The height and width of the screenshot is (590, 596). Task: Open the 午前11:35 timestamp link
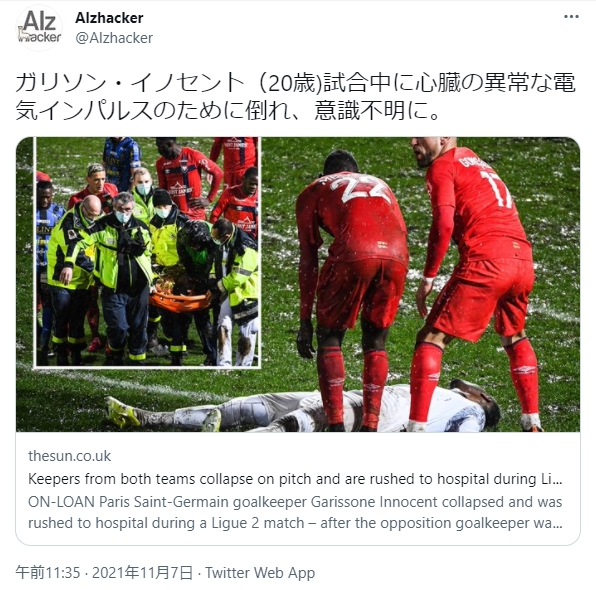pos(48,573)
